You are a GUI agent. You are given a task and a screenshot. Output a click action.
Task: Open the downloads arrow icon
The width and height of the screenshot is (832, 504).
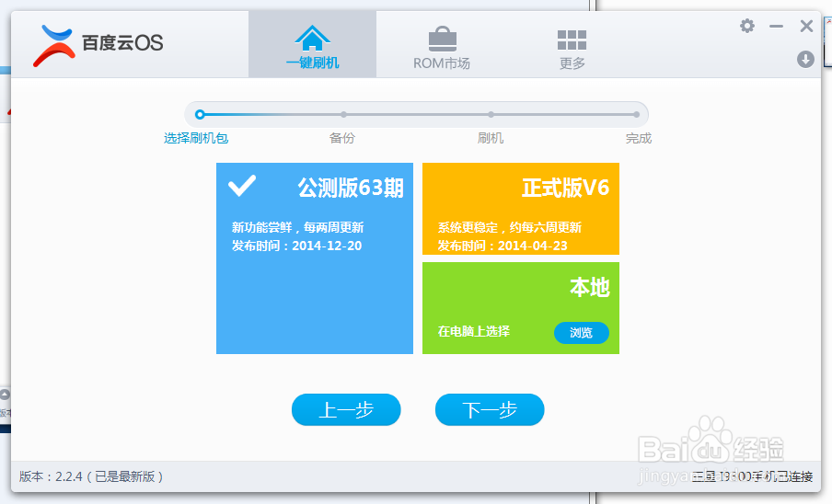(805, 59)
